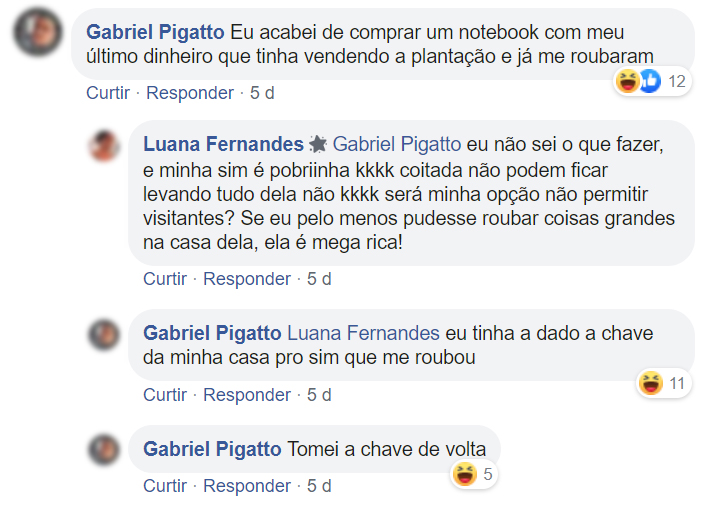Click Curtir under 'Tomei a chave de volta'
The image size is (709, 511).
pos(165,486)
